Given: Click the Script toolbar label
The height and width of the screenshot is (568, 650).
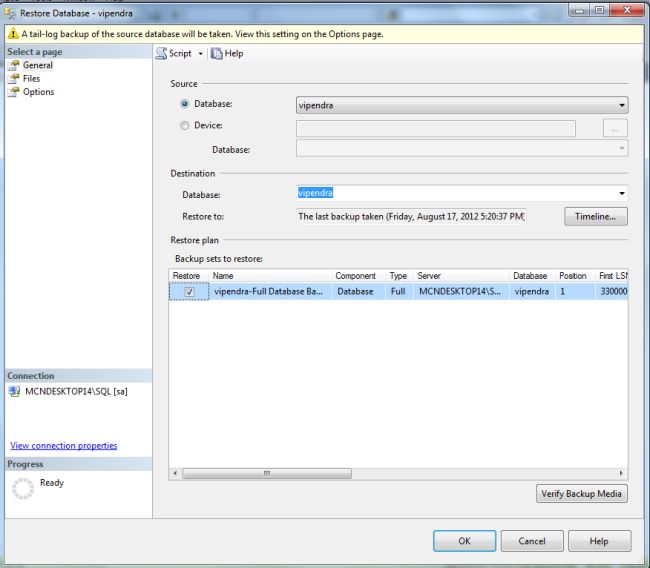Looking at the screenshot, I should (180, 53).
